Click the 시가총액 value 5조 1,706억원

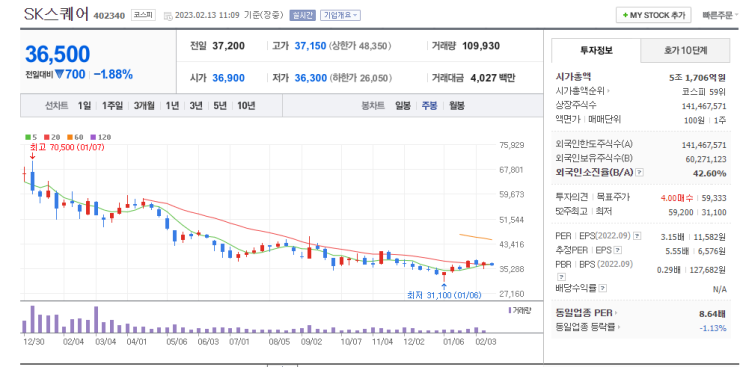pyautogui.click(x=698, y=77)
